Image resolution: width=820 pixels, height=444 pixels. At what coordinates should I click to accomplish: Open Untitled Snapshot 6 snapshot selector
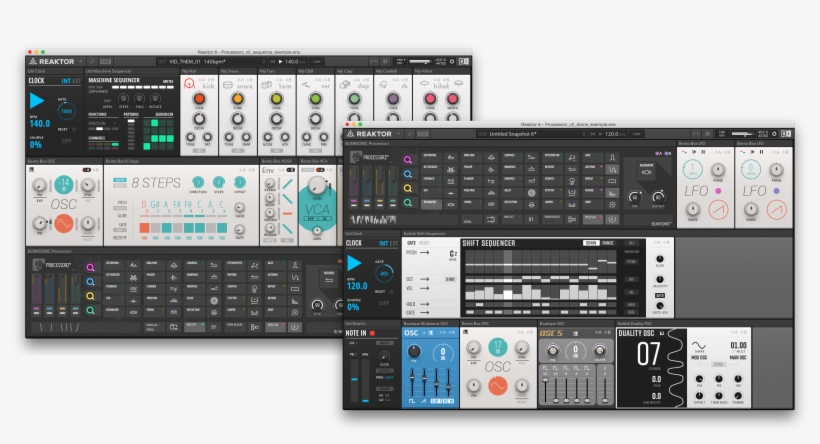click(530, 134)
